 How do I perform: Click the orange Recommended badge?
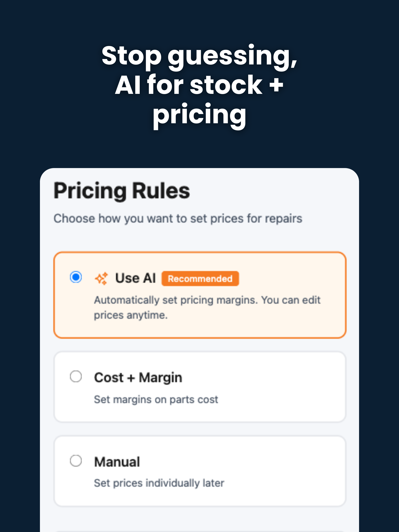(x=200, y=278)
